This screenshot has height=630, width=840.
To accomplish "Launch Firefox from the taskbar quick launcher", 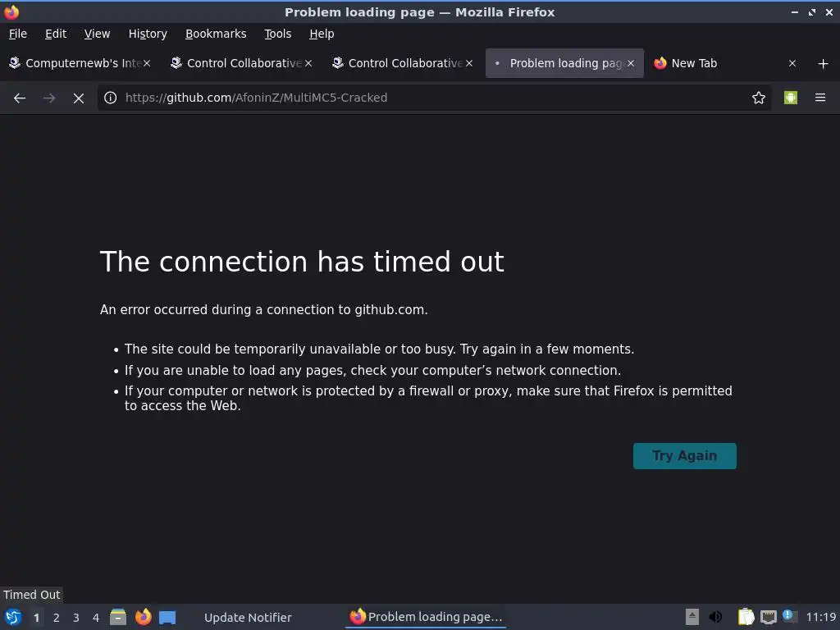I will 143,617.
